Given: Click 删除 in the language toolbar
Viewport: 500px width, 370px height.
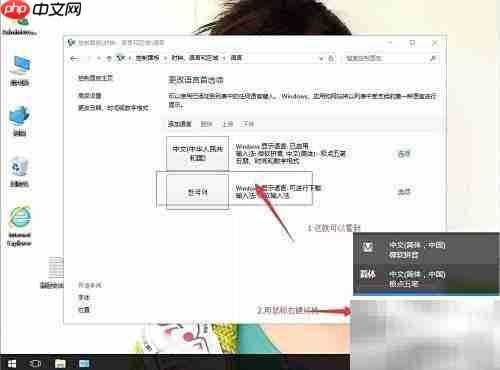Looking at the screenshot, I should point(206,124).
